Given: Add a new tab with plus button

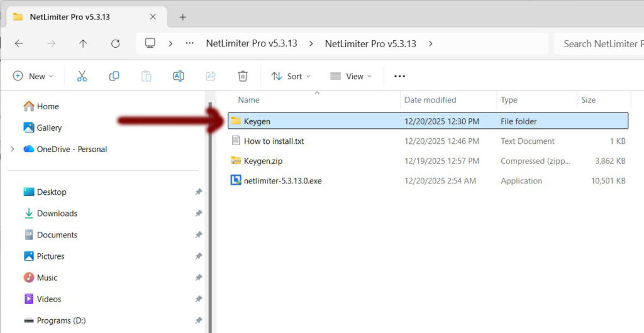Looking at the screenshot, I should [182, 17].
